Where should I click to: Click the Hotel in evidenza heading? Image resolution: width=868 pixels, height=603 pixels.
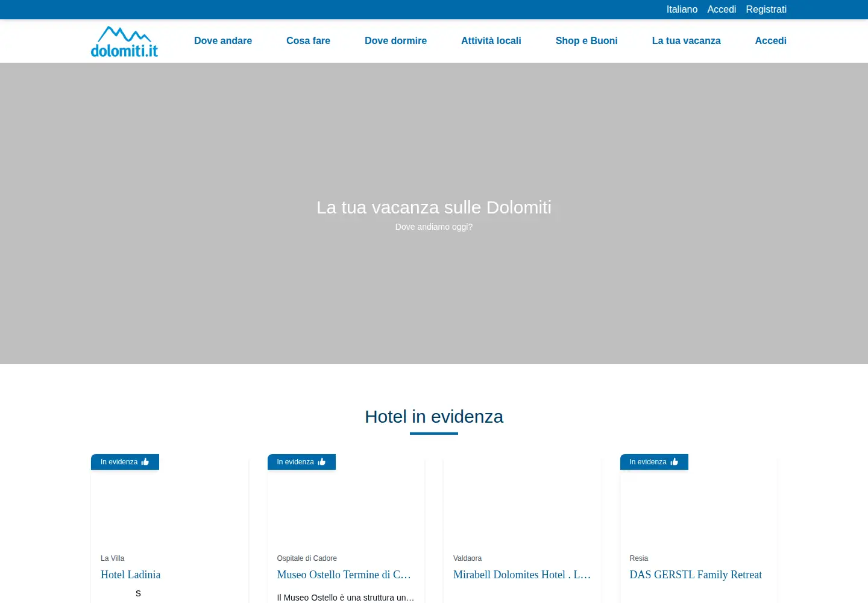tap(434, 417)
